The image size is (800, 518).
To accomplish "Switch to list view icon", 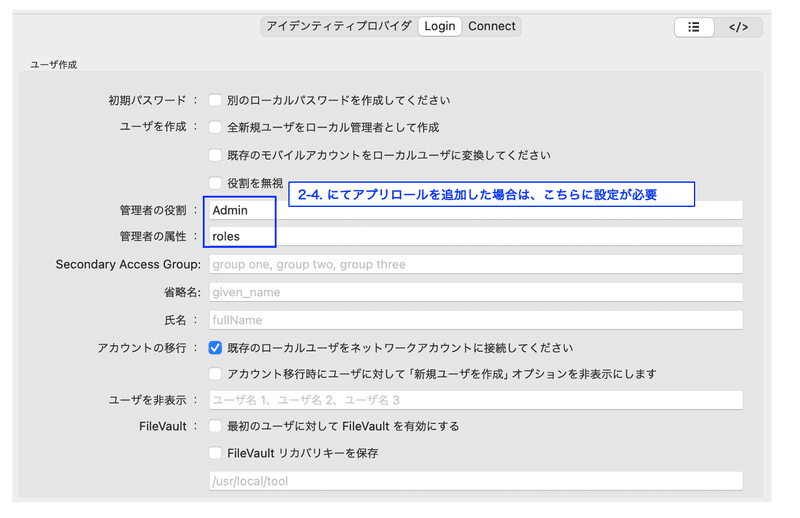I will [x=693, y=27].
